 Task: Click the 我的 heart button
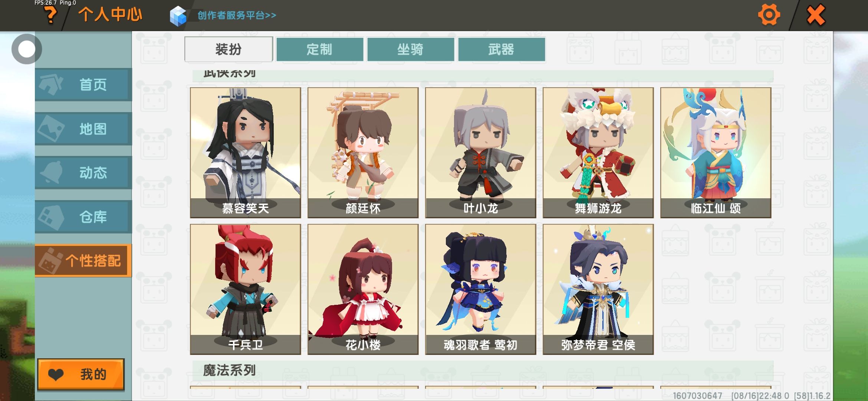click(x=81, y=374)
